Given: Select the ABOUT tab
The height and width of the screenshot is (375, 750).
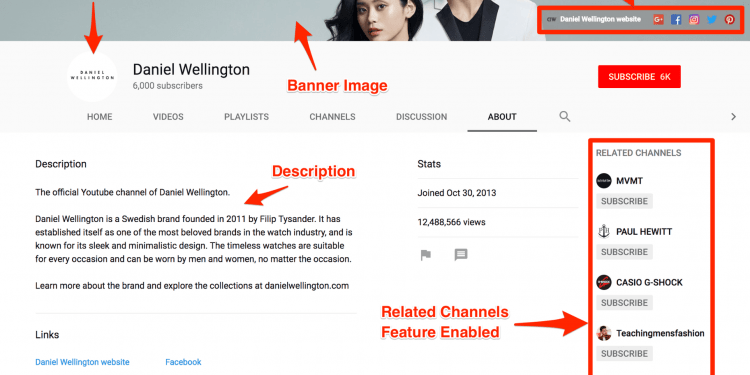Looking at the screenshot, I should pyautogui.click(x=502, y=117).
